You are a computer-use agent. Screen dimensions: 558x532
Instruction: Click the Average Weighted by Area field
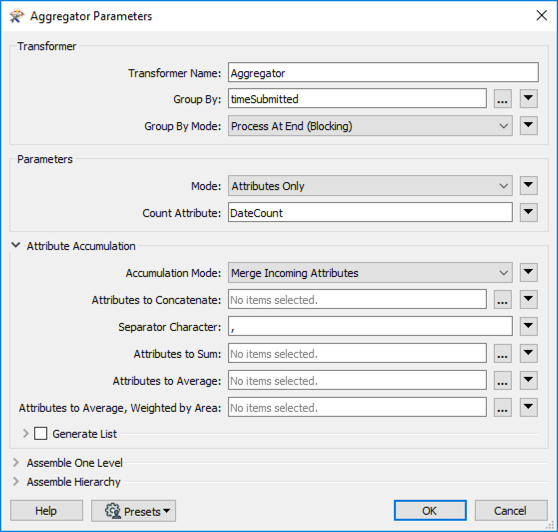coord(357,407)
